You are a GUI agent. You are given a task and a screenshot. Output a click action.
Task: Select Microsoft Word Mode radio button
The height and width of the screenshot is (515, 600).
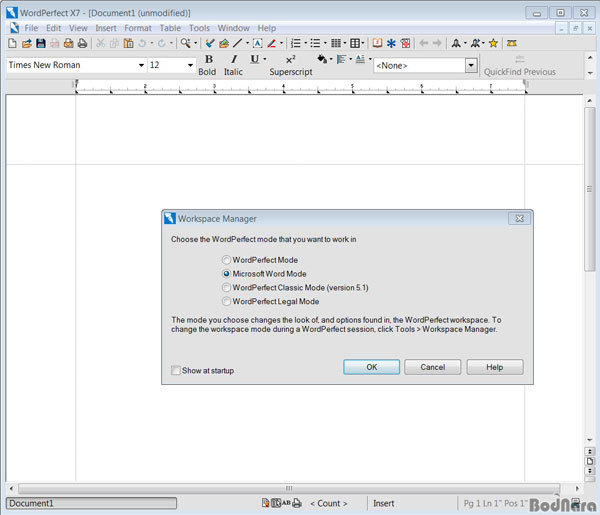coord(227,274)
